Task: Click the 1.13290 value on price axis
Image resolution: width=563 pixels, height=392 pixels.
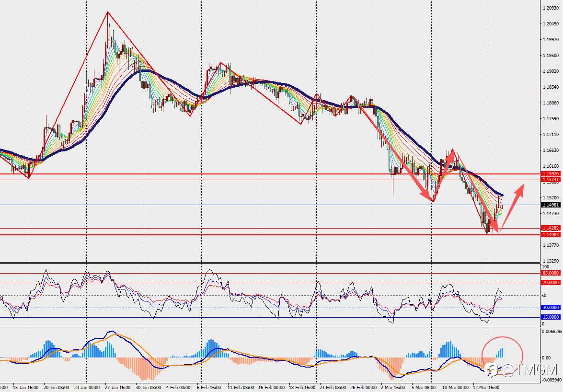Action: 551,261
